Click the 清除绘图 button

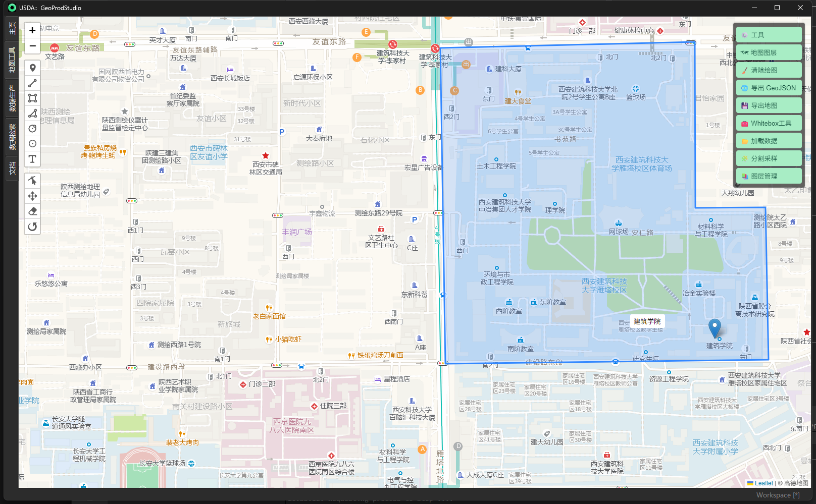(x=769, y=70)
